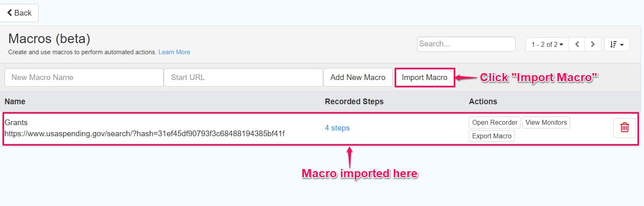This screenshot has width=644, height=206.
Task: Select the Grants macro name
Action: (x=16, y=122)
